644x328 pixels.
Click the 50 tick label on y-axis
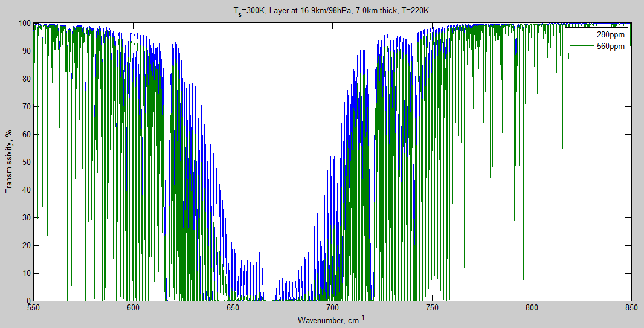tap(26, 162)
